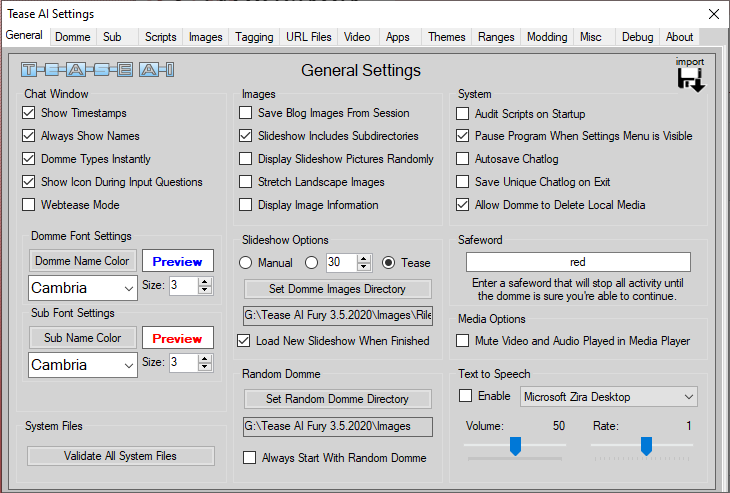This screenshot has height=493, width=730.
Task: Uncheck Allow Domme to Delete Local Media
Action: coord(462,205)
